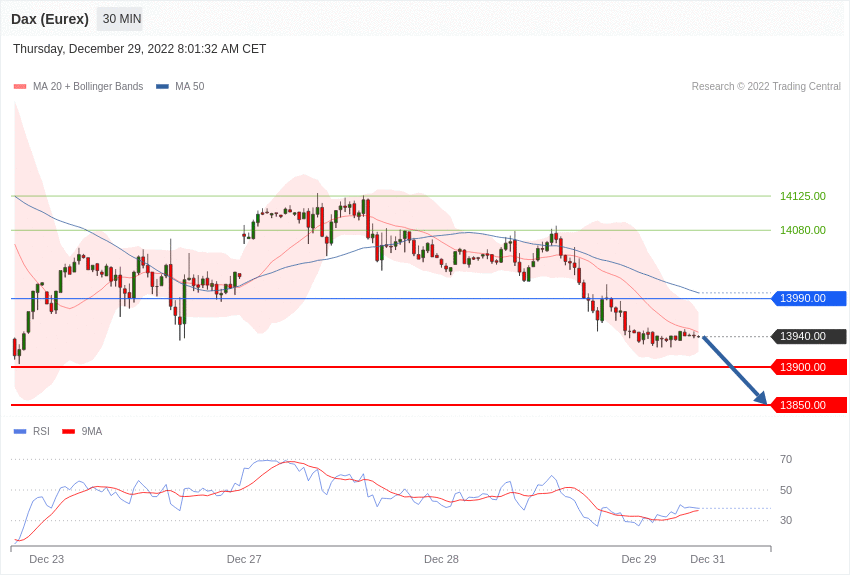Click the blue RSI legend swatch

coord(20,432)
